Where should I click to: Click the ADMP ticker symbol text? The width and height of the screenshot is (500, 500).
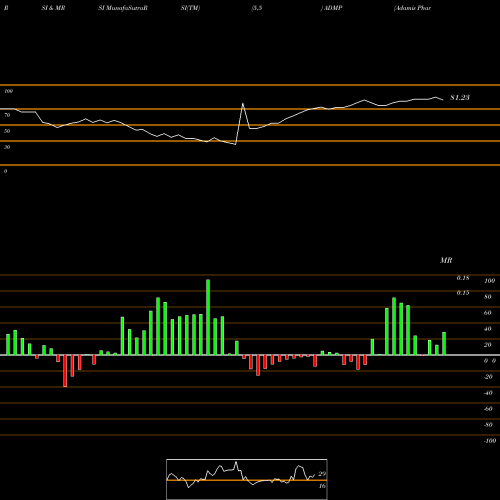pos(333,8)
